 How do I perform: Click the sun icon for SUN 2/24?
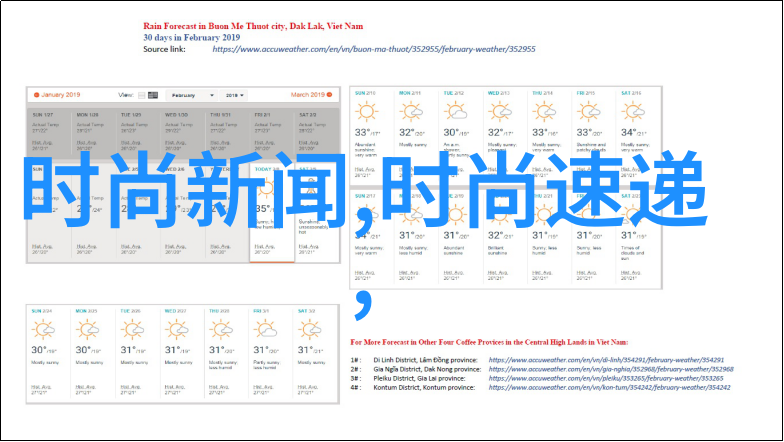[43, 328]
